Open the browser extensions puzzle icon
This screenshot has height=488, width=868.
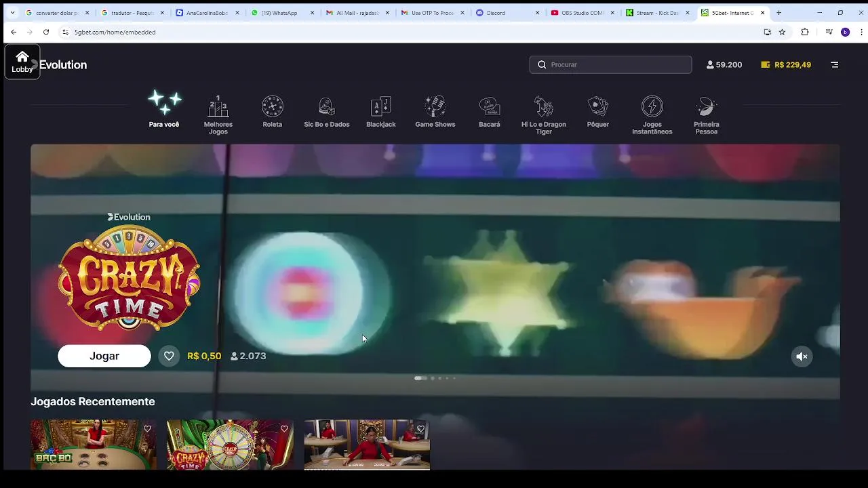[805, 32]
